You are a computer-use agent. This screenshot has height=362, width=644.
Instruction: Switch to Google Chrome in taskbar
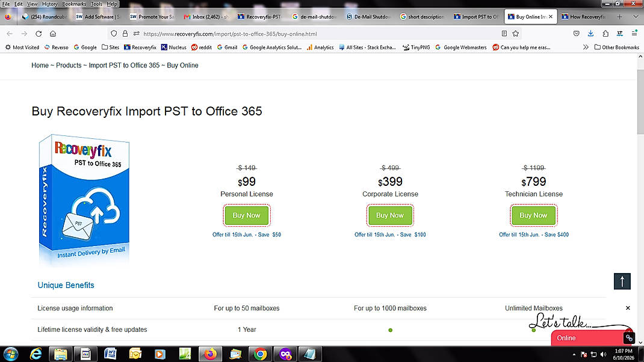tap(260, 354)
